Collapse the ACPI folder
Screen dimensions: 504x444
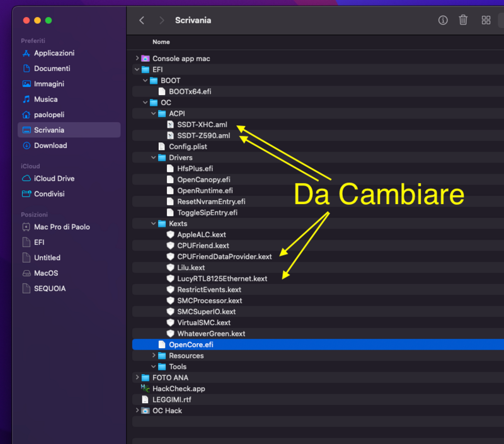[154, 113]
